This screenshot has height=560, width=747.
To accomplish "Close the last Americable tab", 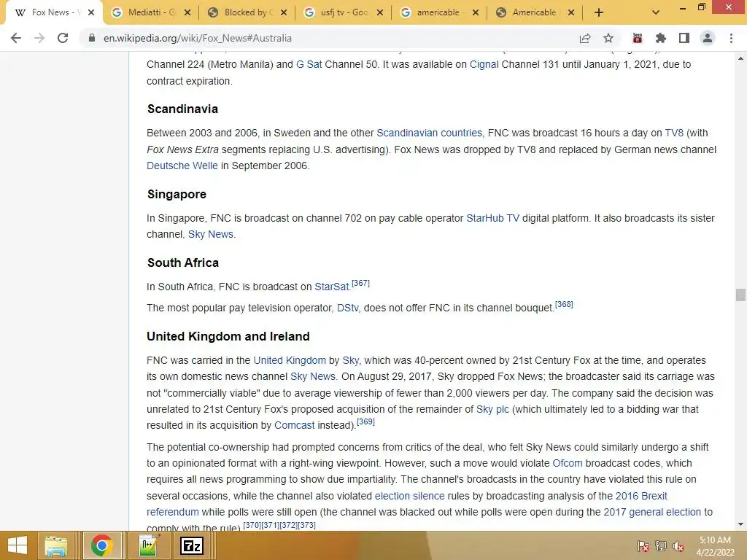I will [571, 13].
